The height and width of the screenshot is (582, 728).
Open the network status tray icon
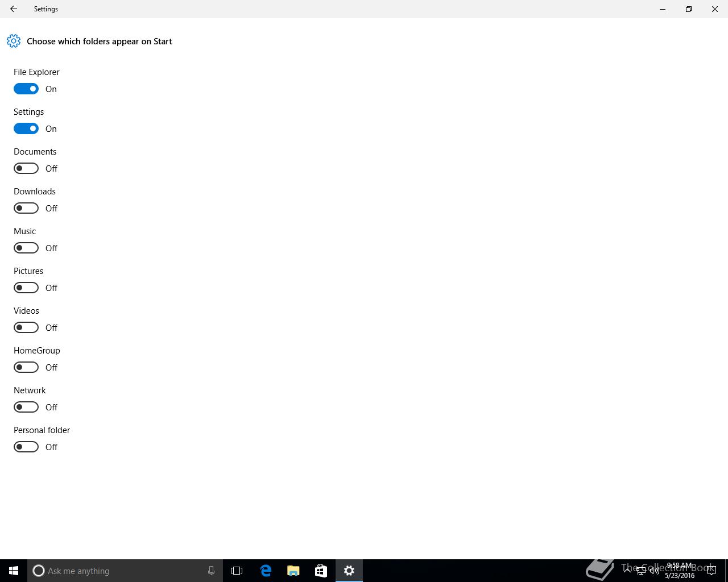pos(641,571)
